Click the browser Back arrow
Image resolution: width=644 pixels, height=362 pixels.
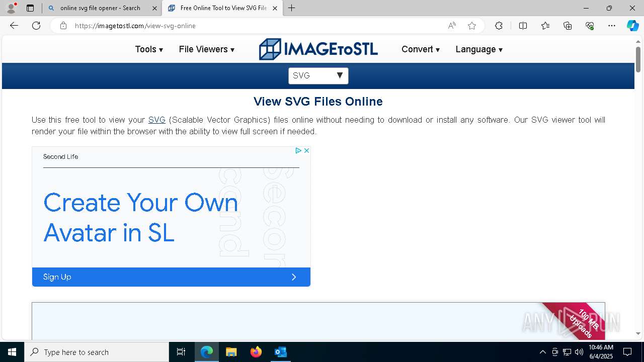coord(14,26)
